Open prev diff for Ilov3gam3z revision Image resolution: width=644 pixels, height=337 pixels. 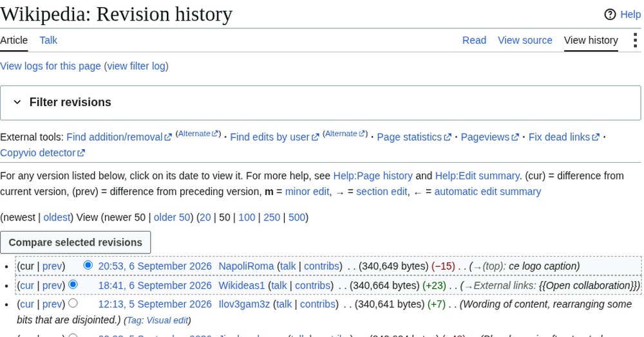(52, 304)
